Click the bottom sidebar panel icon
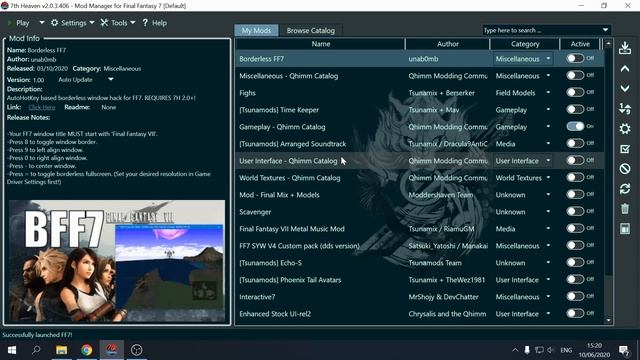This screenshot has height=360, width=640. coord(624,229)
